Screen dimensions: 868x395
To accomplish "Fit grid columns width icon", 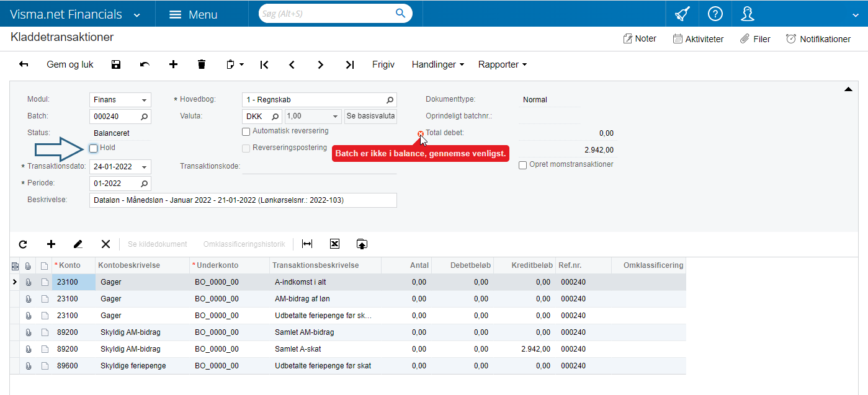I will [x=306, y=244].
